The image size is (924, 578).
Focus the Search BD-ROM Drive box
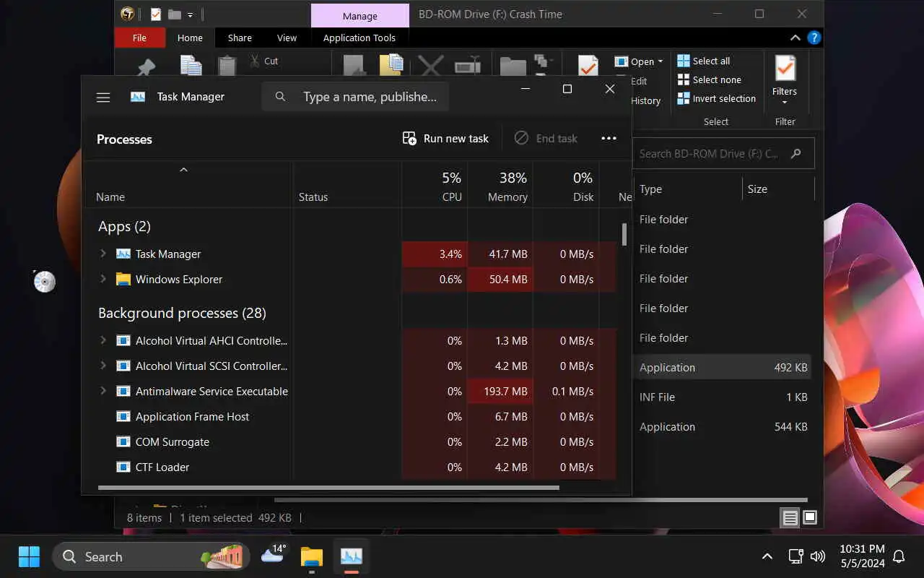(723, 153)
